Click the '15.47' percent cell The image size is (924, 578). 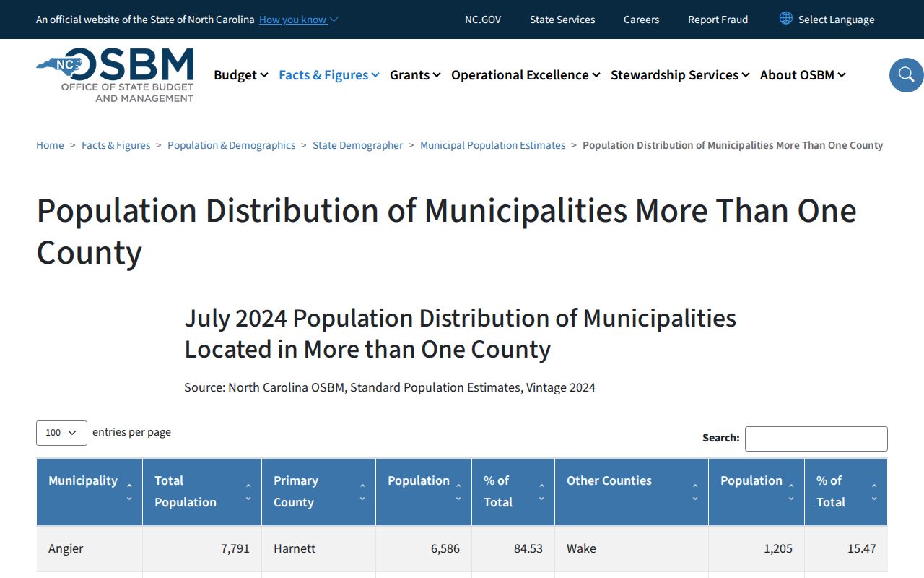(846, 548)
